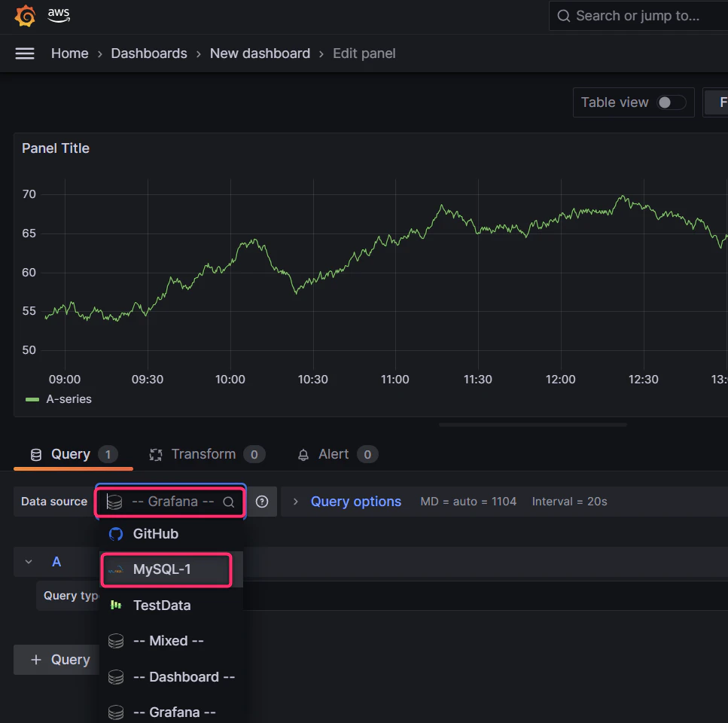Click the Panel Title heading
This screenshot has height=723, width=728.
(x=56, y=148)
